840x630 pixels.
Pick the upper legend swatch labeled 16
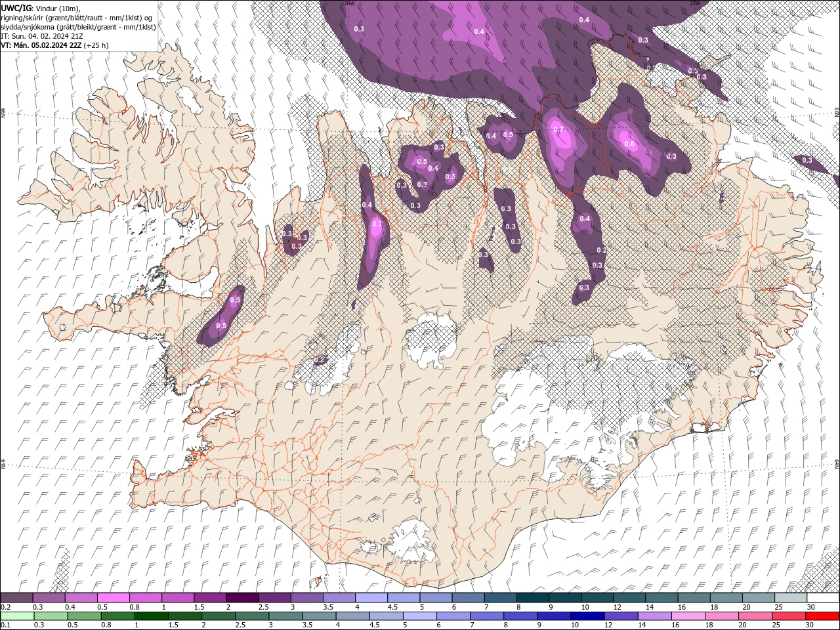pyautogui.click(x=694, y=597)
